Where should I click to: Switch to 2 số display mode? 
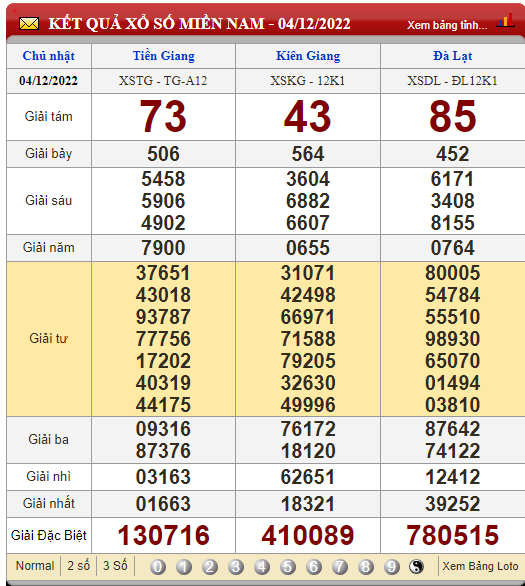[78, 566]
